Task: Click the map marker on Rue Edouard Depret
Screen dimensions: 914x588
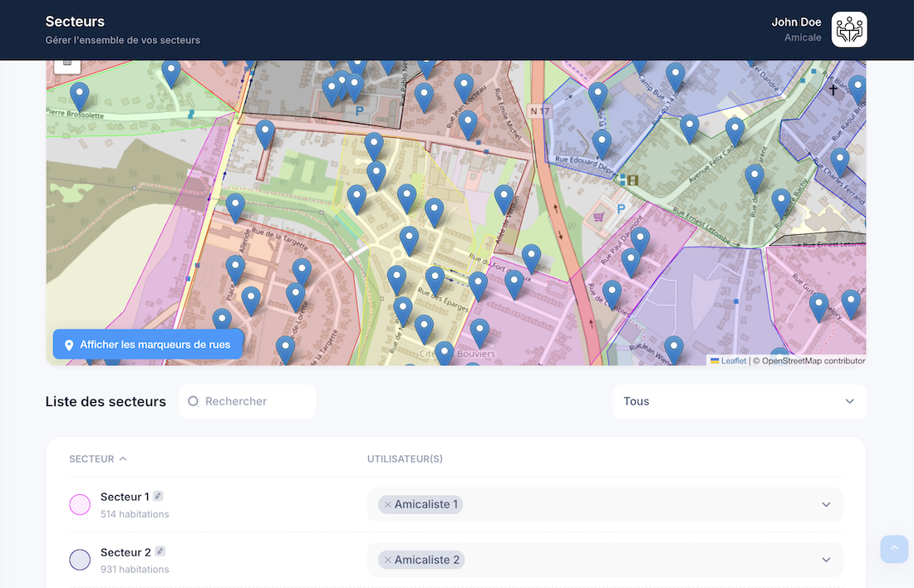Action: click(602, 143)
